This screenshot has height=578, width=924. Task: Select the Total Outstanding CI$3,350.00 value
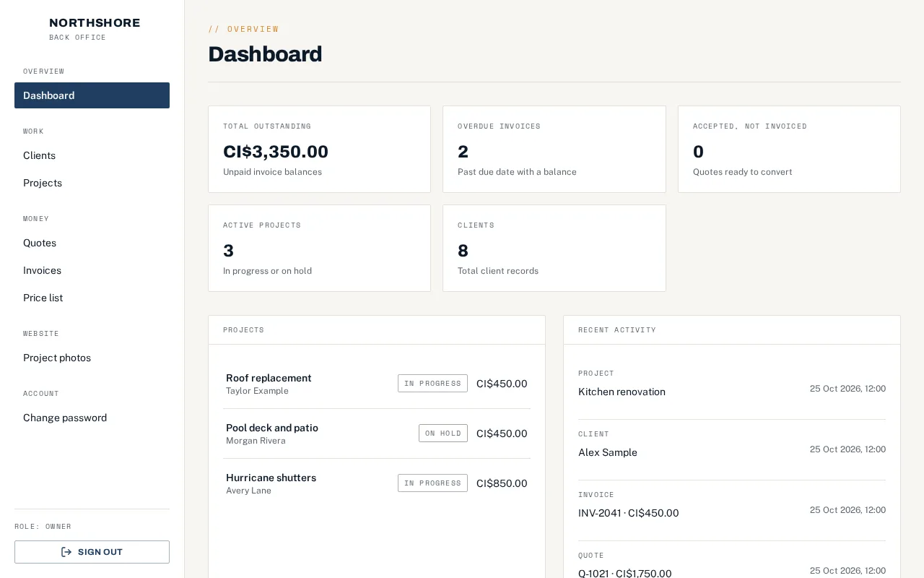point(276,152)
